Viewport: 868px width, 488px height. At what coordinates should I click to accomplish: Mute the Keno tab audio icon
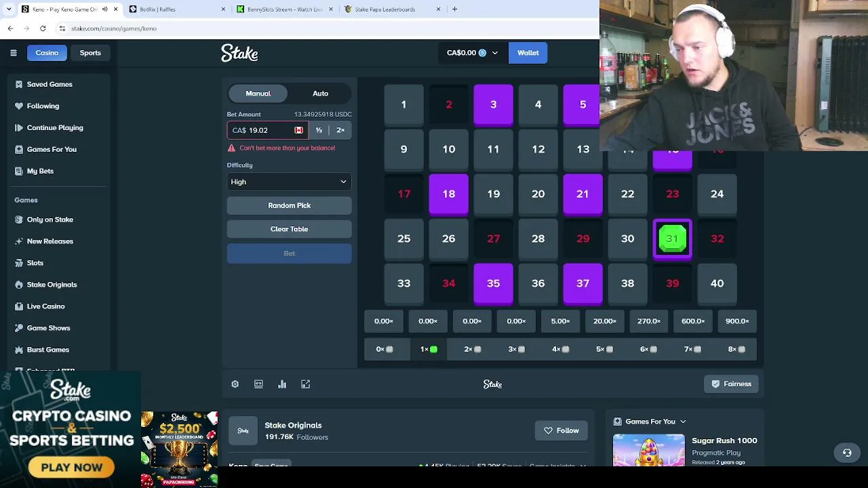pos(104,9)
